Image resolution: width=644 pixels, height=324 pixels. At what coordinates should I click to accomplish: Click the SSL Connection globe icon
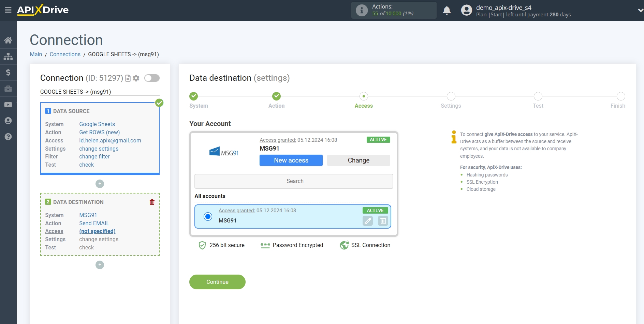click(x=344, y=245)
